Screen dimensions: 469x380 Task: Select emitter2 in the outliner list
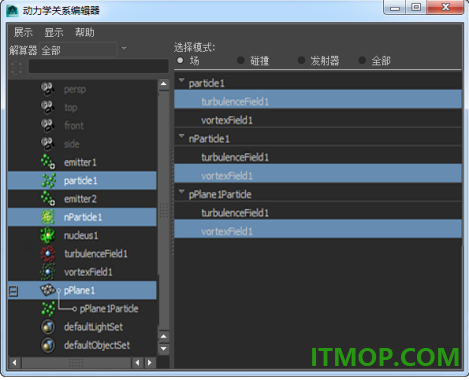pos(82,199)
